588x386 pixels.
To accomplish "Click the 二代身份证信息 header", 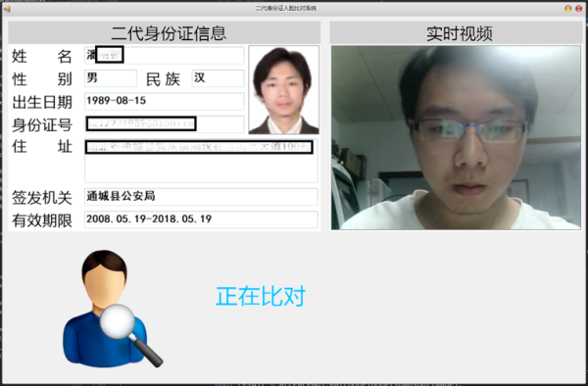I will coord(169,33).
